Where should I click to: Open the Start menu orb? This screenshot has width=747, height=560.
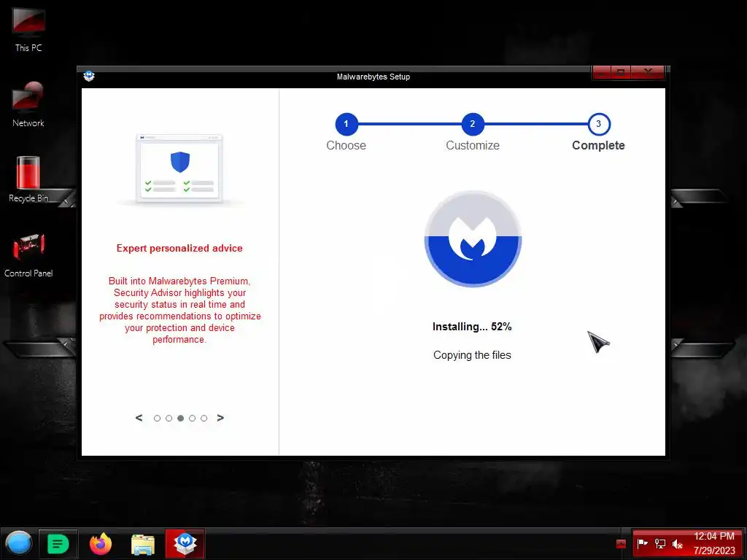pos(18,543)
